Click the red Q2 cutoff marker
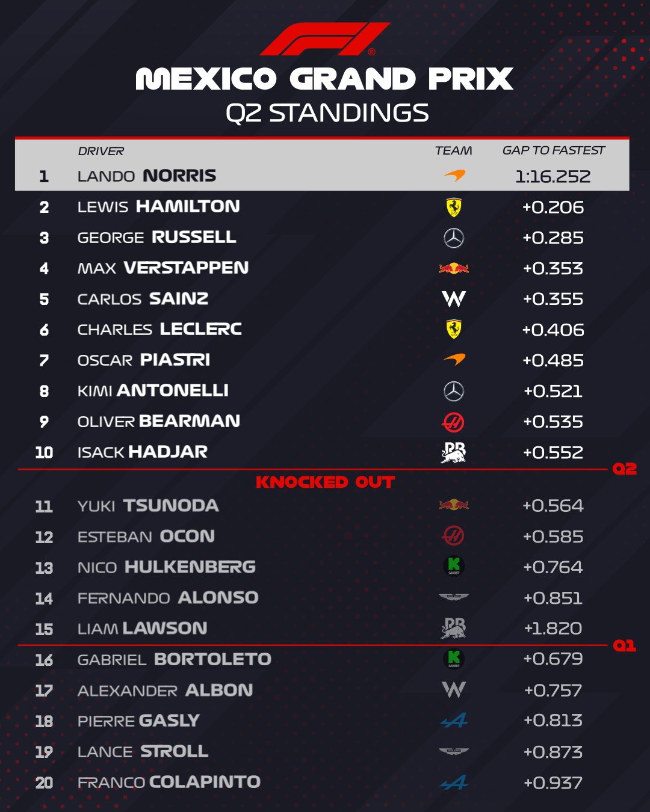The image size is (650, 812). [x=625, y=469]
